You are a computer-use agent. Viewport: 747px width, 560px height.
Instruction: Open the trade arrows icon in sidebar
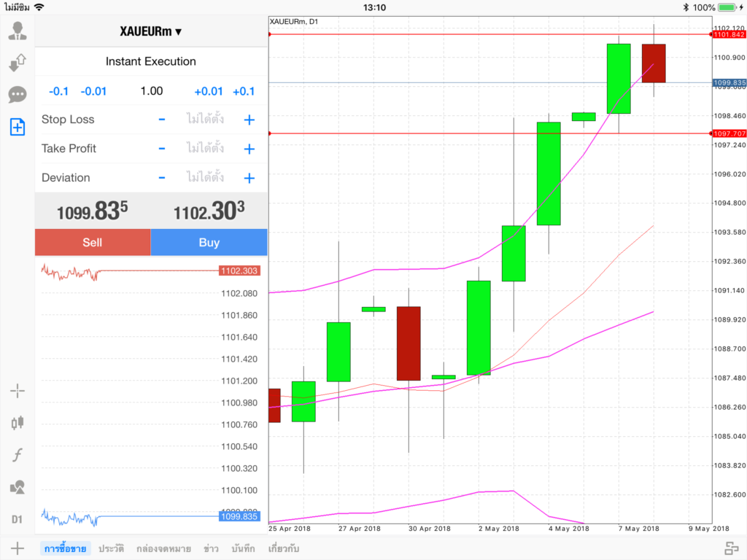coord(18,63)
